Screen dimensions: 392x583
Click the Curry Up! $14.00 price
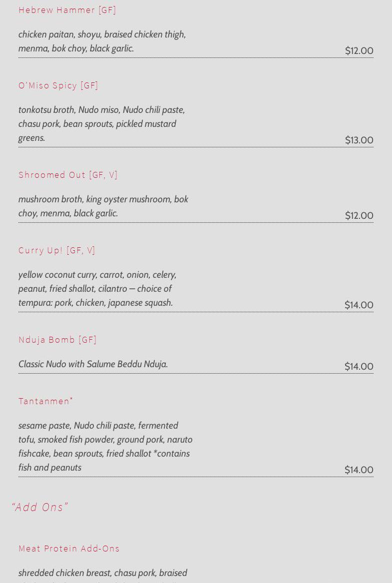359,305
